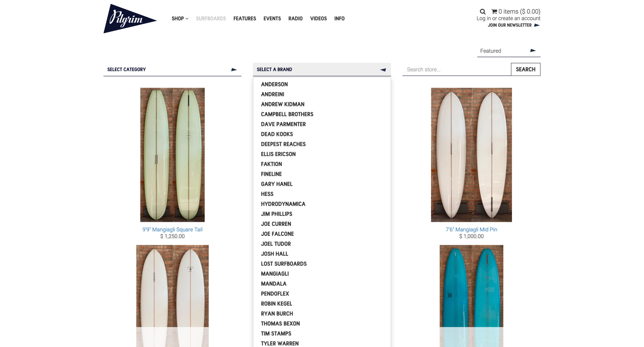644x347 pixels.
Task: Collapse the Select a Brand dropdown
Action: (321, 69)
